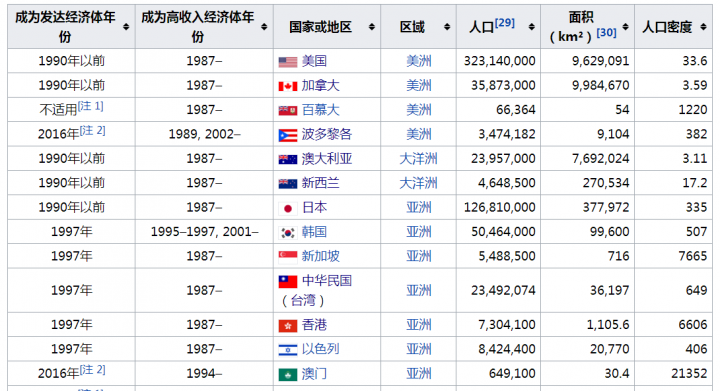Select density value 7665
720x391 pixels.
(x=693, y=256)
